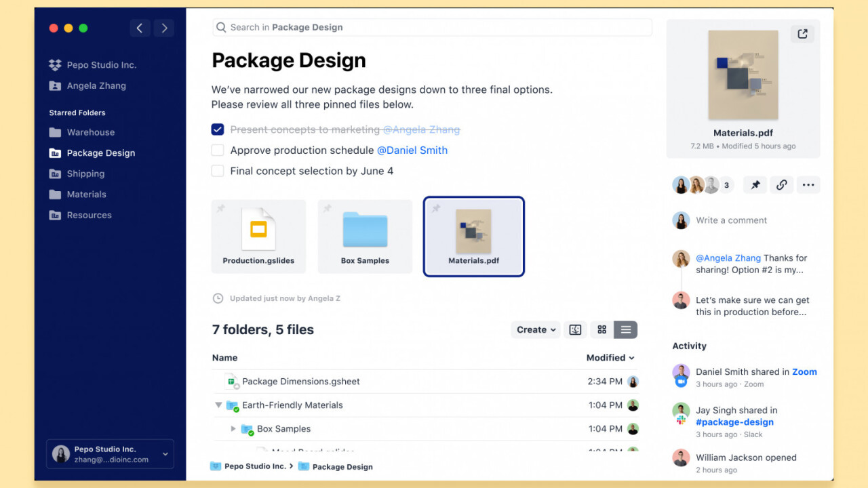Go forward with the right arrow

pos(163,28)
